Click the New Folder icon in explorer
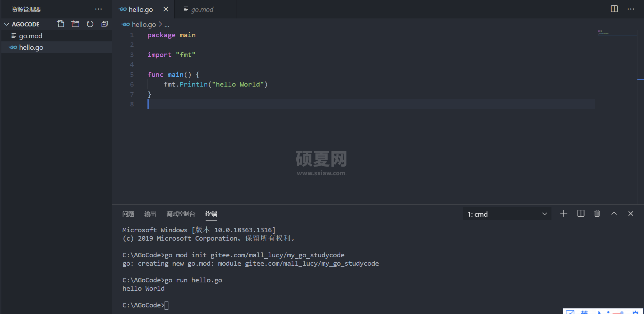Screen dimensions: 644x314 (75, 24)
